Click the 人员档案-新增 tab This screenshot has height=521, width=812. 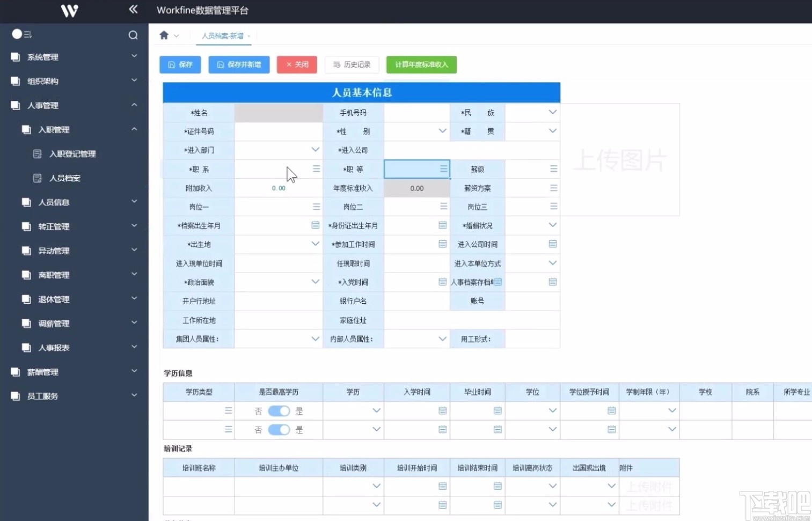click(x=224, y=35)
